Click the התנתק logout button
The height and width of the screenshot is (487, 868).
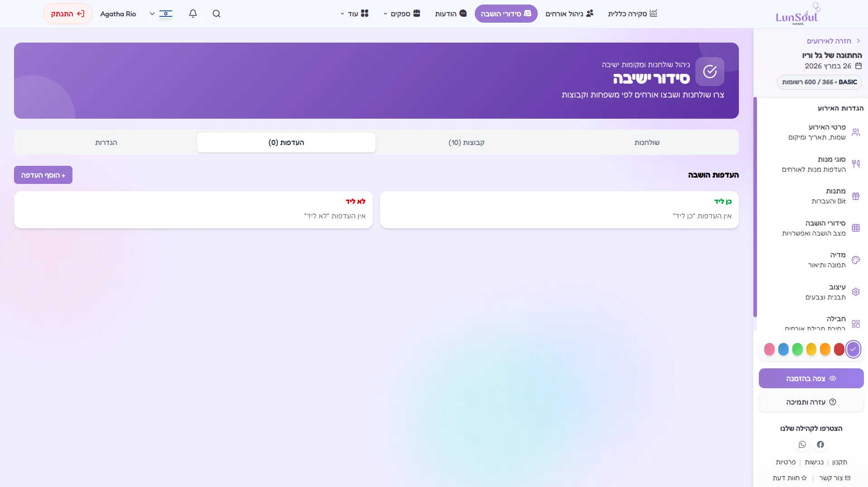[68, 14]
